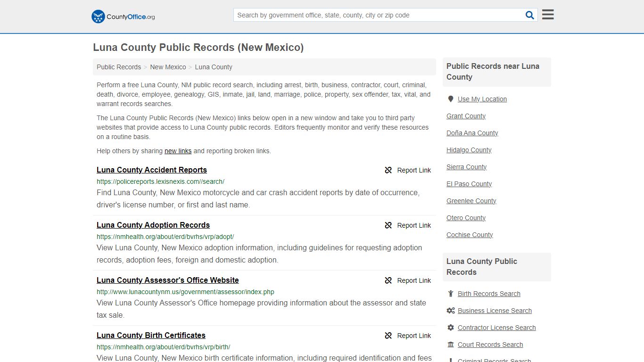Open Luna County Adoption Records heading
644x362 pixels.
153,225
